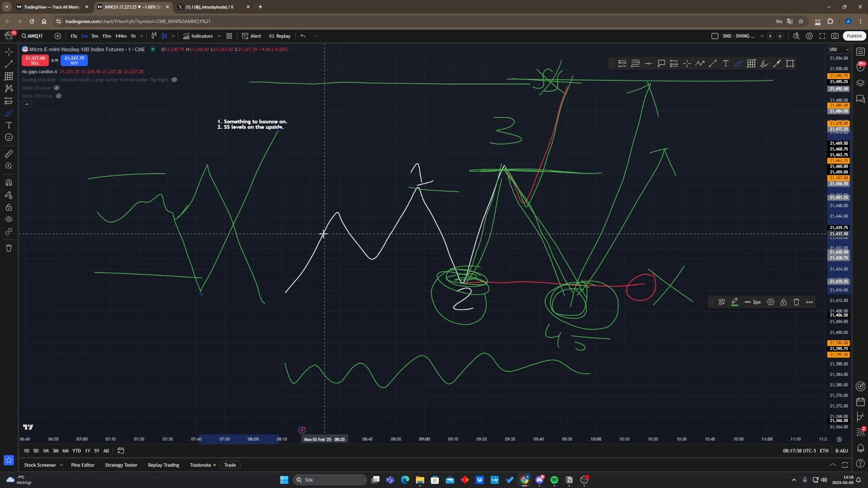
Task: Change line color via pencil swatch
Action: pos(735,302)
